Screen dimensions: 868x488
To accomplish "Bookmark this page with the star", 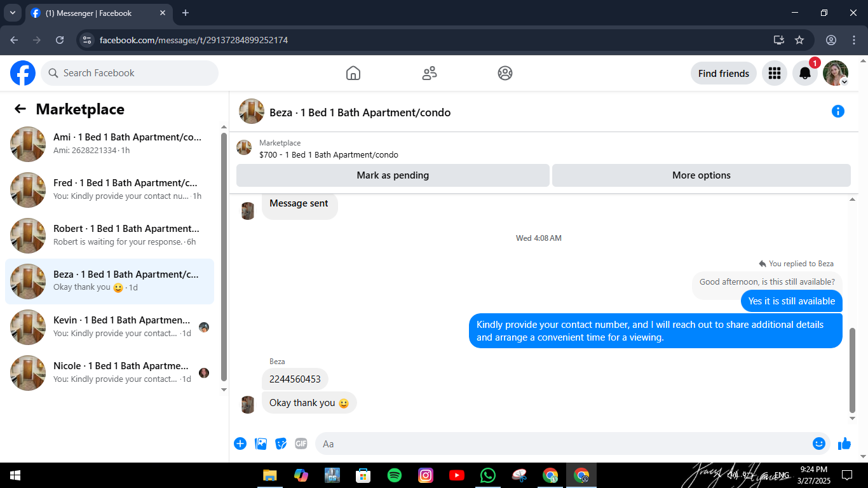I will coord(799,40).
